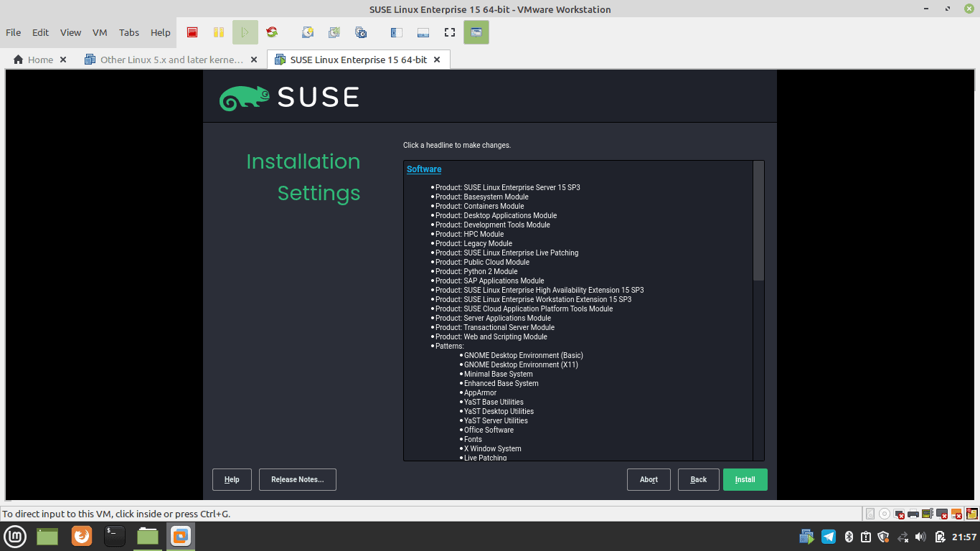The width and height of the screenshot is (980, 551).
Task: Close the SUSE Linux Enterprise 15 tab
Action: [x=438, y=60]
